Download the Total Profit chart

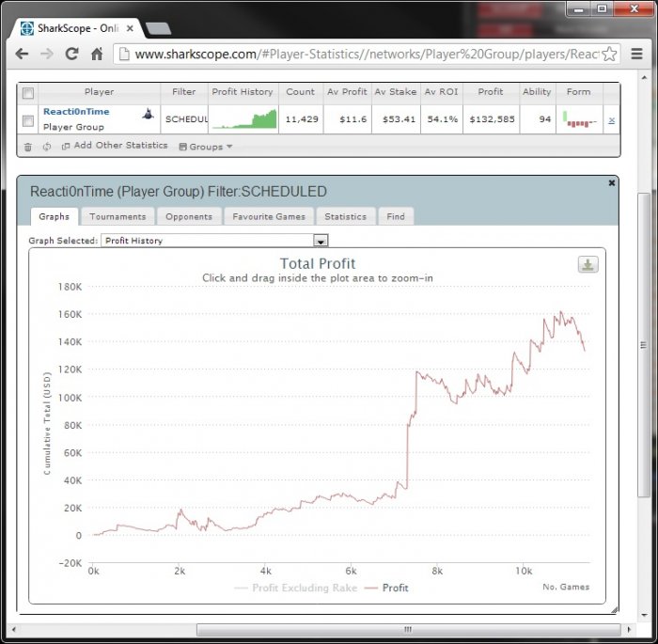coord(587,264)
